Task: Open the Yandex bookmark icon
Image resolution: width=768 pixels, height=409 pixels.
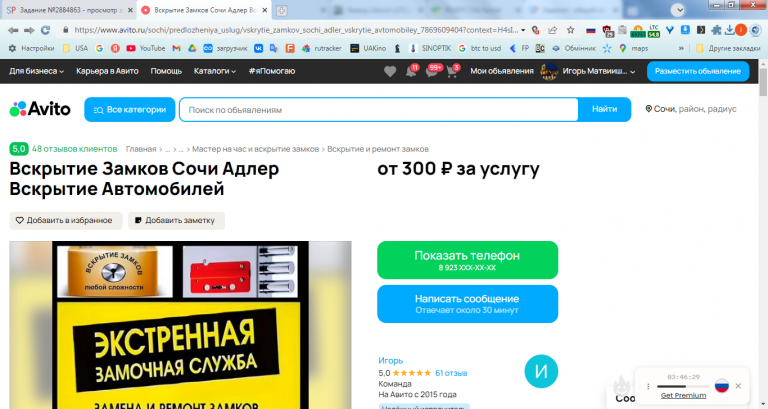Action: click(115, 48)
